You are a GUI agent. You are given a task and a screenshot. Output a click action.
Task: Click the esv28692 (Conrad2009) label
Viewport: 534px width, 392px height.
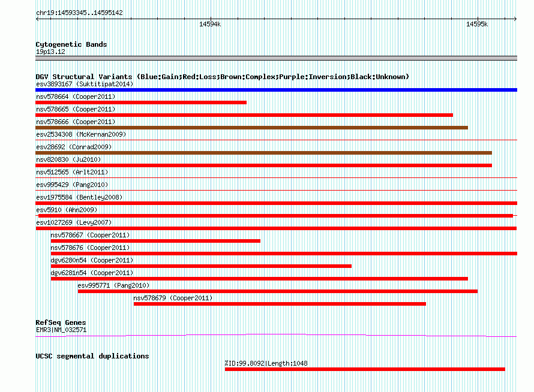(x=74, y=147)
